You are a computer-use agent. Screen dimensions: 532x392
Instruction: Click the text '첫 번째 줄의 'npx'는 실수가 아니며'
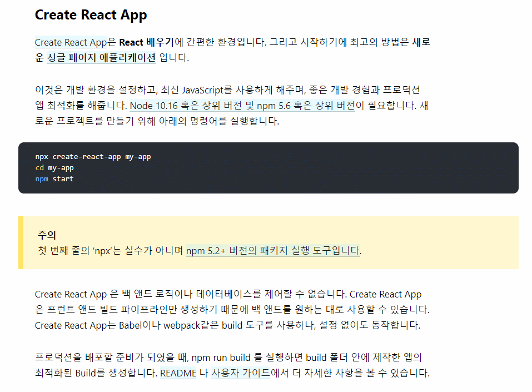[x=110, y=250]
